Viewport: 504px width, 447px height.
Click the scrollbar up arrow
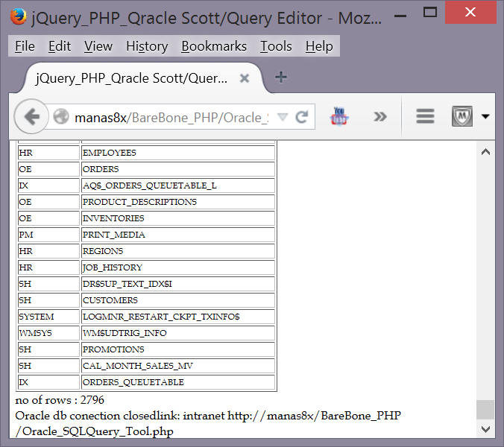[485, 152]
